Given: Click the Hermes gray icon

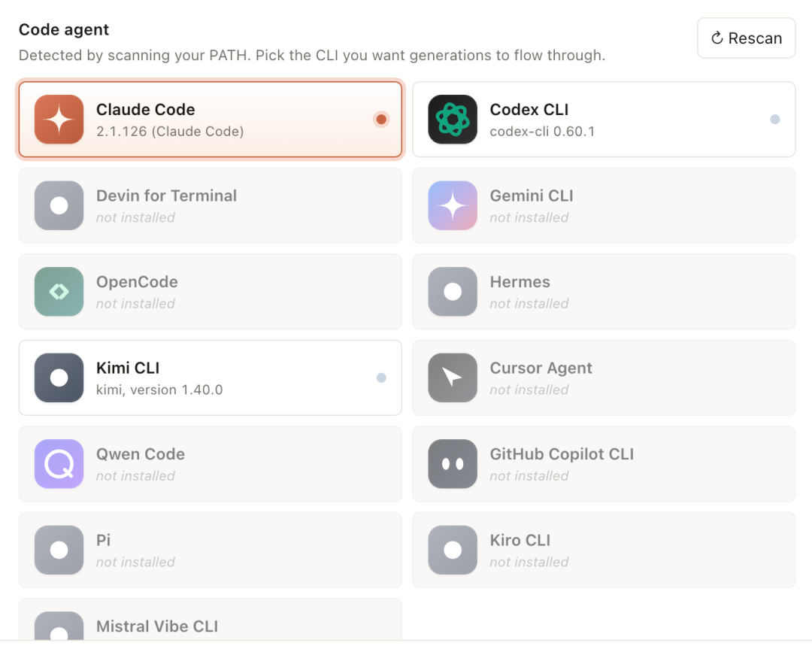Looking at the screenshot, I should click(453, 291).
